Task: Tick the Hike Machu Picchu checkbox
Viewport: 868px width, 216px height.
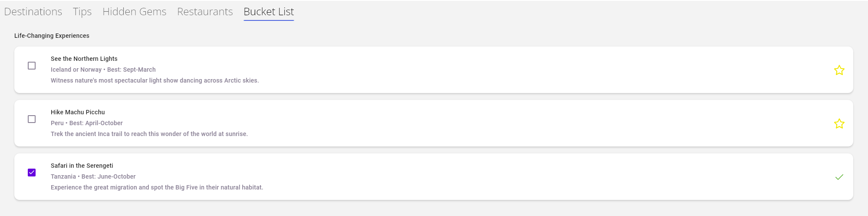Action: pos(32,119)
